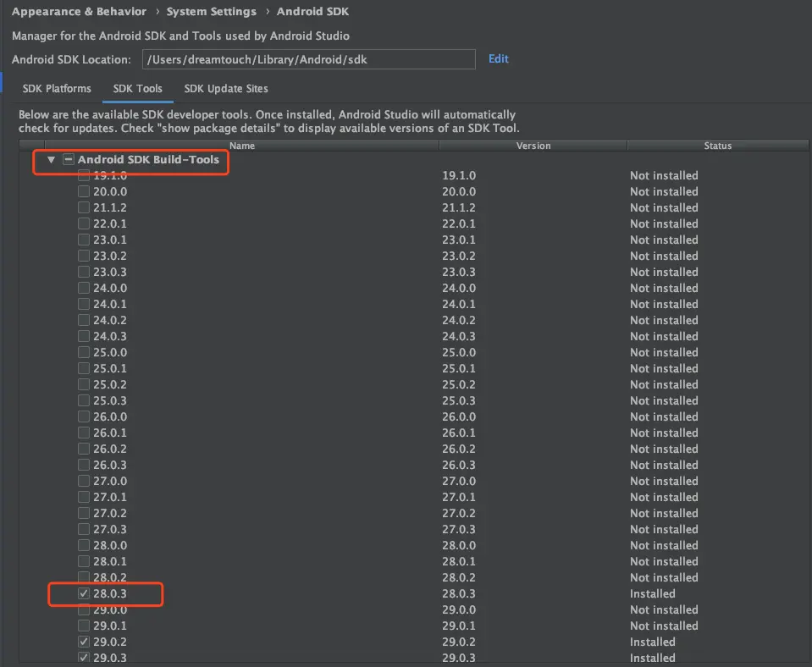
Task: Open the SDK Update Sites tab
Action: [x=226, y=89]
